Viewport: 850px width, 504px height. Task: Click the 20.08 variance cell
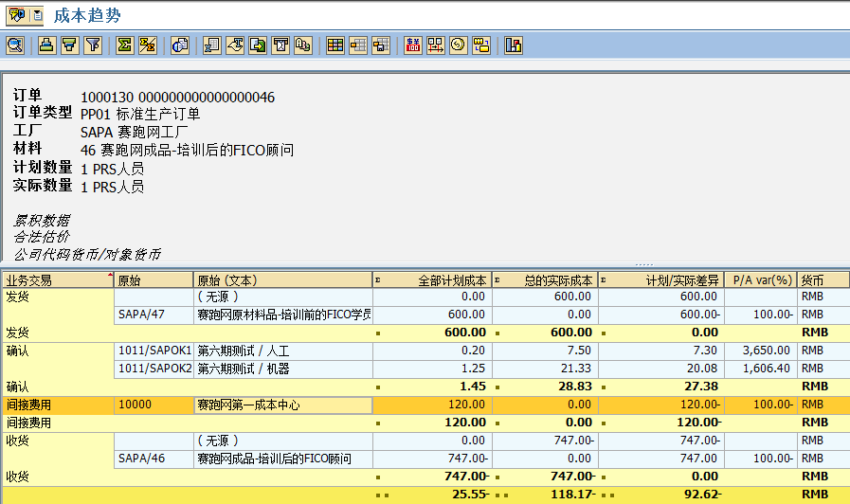point(661,369)
